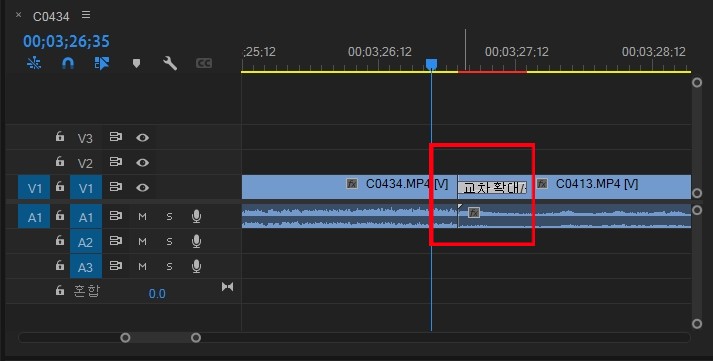713x361 pixels.
Task: Mute track A3
Action: click(x=142, y=266)
